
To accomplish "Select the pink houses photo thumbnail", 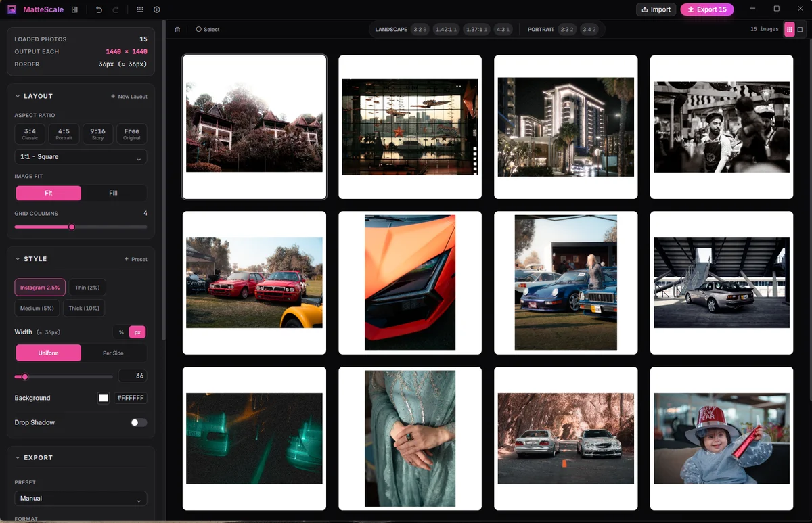I will click(x=254, y=127).
